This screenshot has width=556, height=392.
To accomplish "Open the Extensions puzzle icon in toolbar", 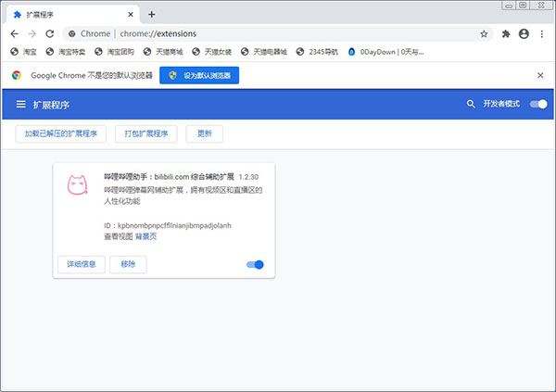I will (x=506, y=33).
